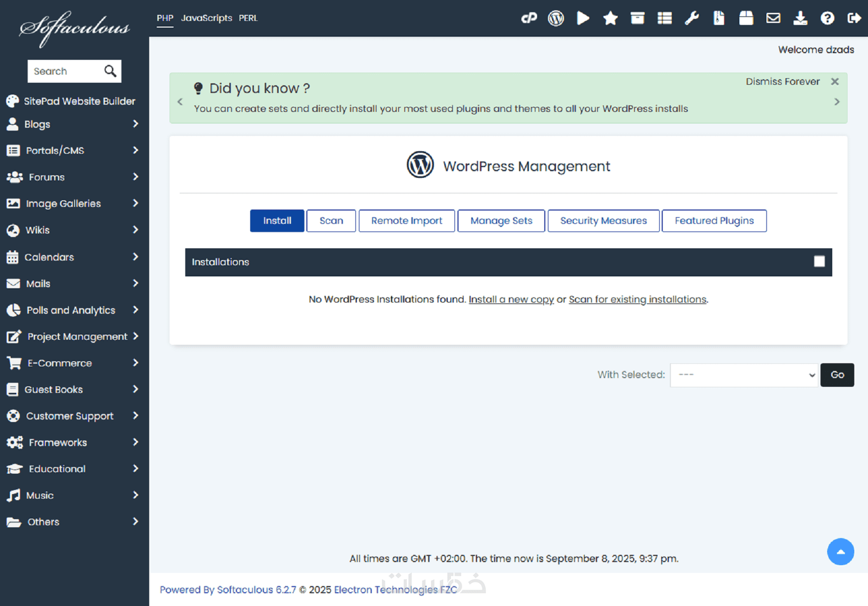Click the 'Welcome dzads' text
Screen dimensions: 868x606
(x=816, y=50)
